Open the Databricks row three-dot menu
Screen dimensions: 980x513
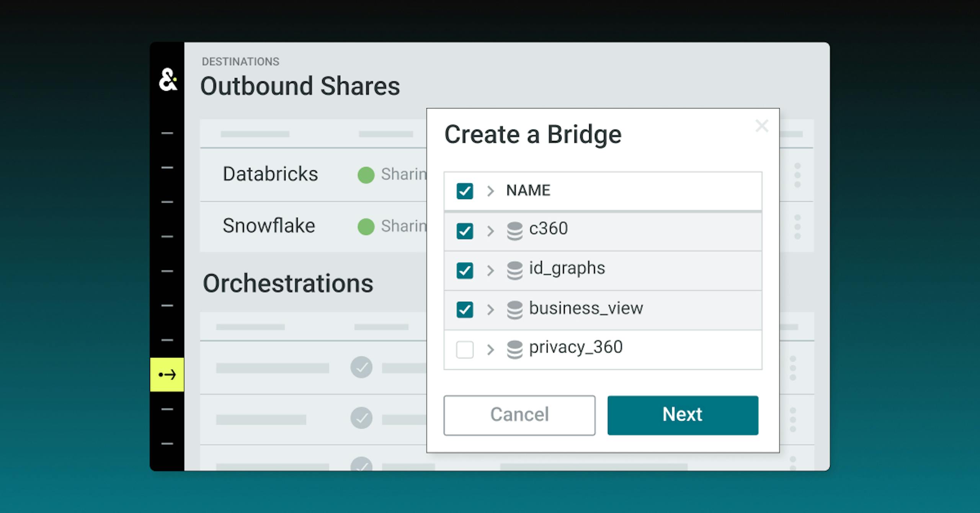[797, 175]
